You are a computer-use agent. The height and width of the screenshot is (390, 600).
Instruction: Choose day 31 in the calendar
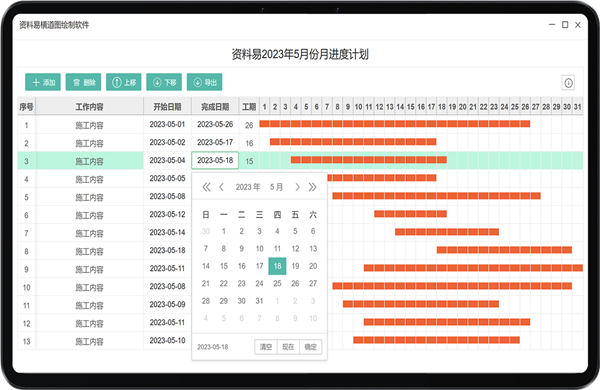(x=259, y=301)
